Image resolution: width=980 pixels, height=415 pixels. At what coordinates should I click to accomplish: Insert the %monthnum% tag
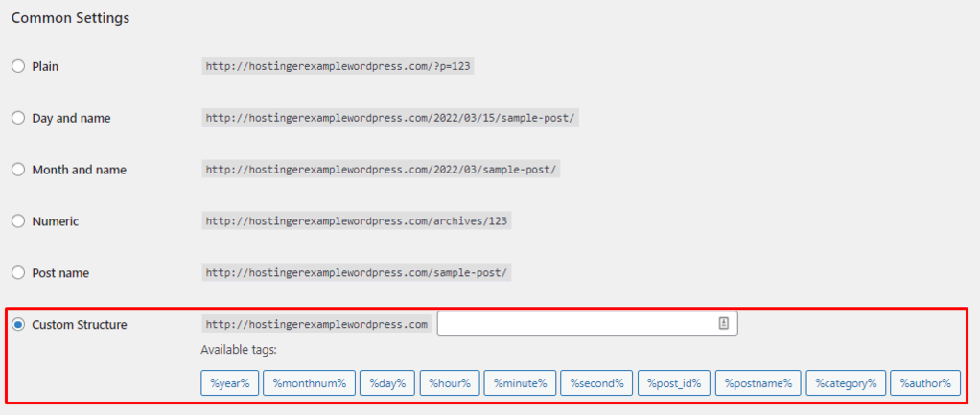[x=310, y=383]
